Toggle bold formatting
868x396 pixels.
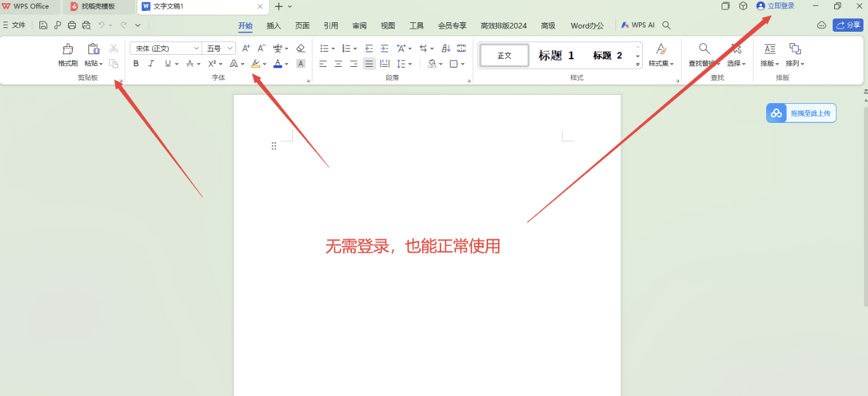136,64
